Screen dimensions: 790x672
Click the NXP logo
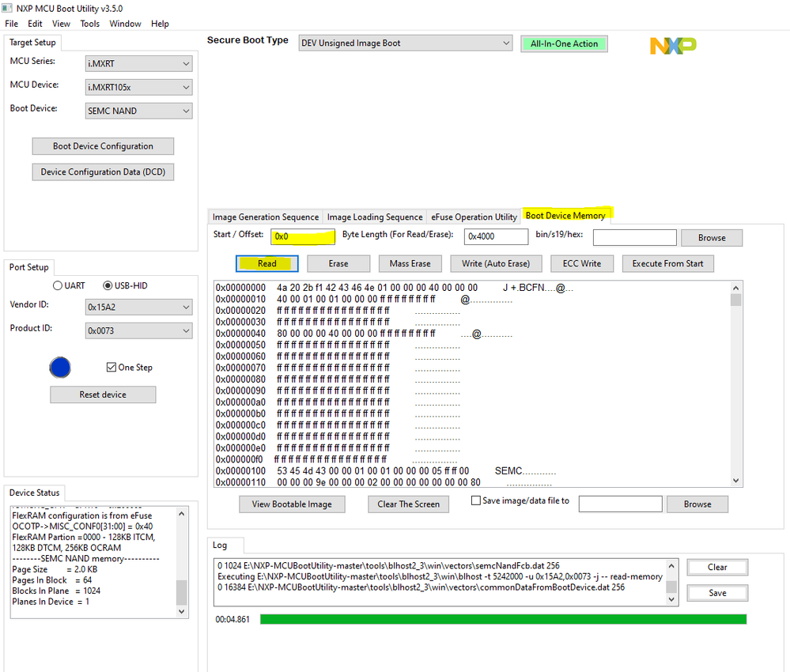click(x=673, y=45)
